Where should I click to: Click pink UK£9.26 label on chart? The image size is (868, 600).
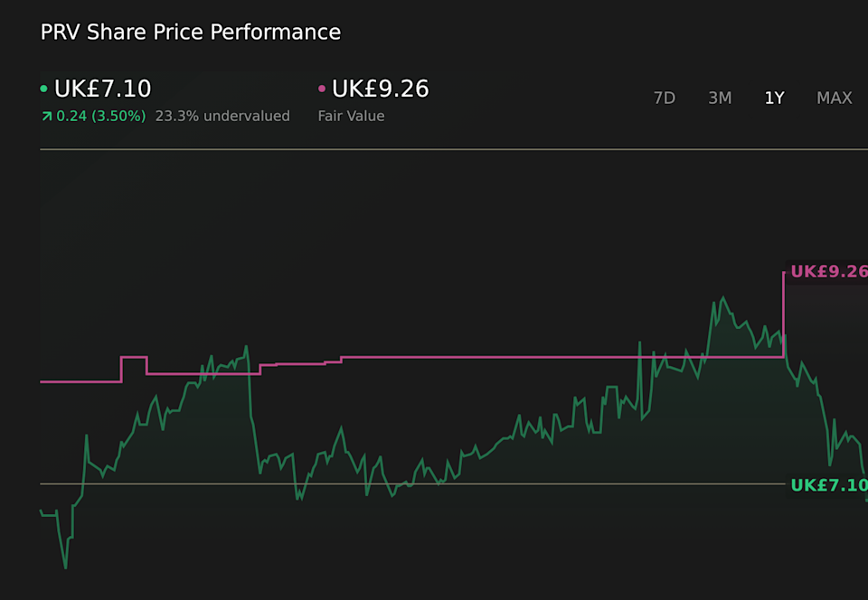pos(828,272)
